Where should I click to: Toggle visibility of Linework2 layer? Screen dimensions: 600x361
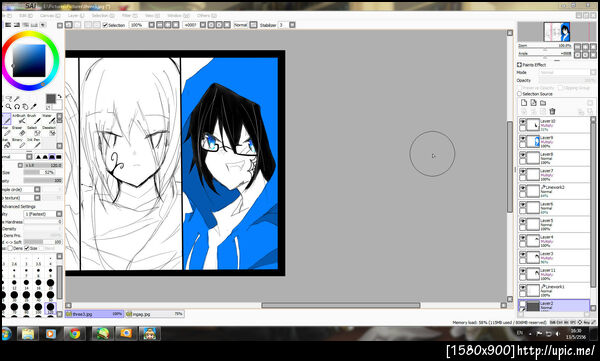[x=523, y=188]
